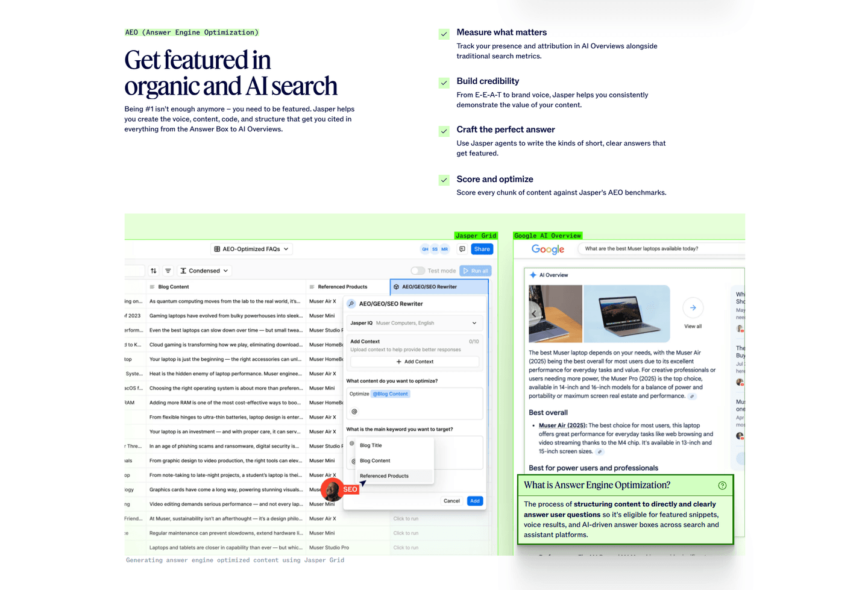This screenshot has height=590, width=868.
Task: Select the Referenced Products column header
Action: [348, 287]
